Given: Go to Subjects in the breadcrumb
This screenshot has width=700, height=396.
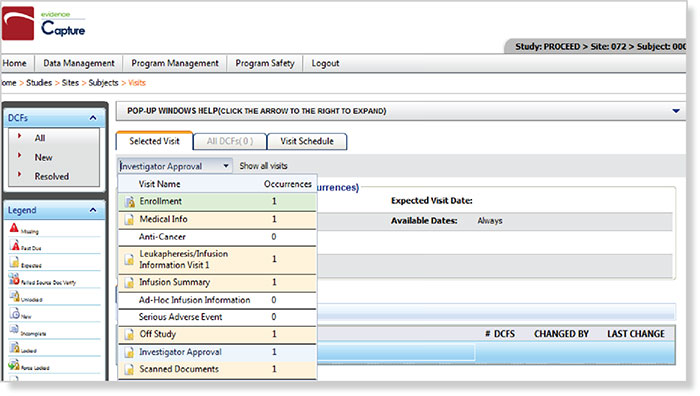Looking at the screenshot, I should pyautogui.click(x=103, y=83).
